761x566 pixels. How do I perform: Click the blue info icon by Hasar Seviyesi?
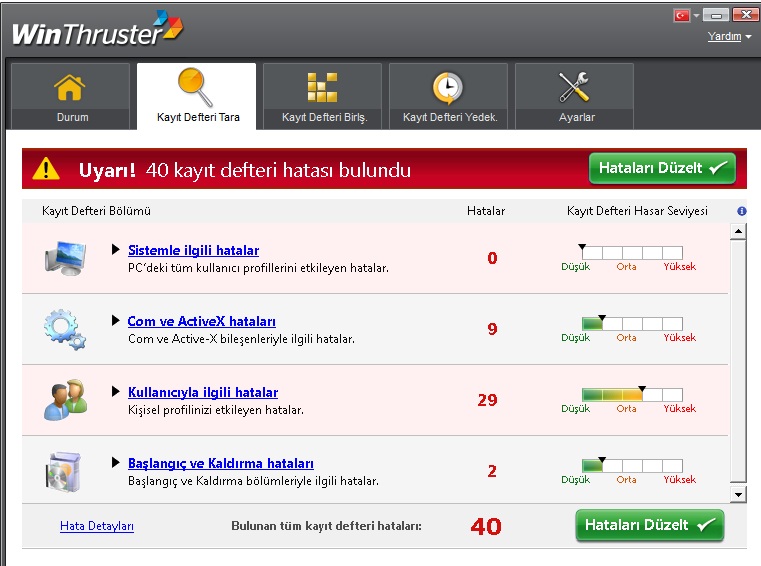click(x=742, y=211)
